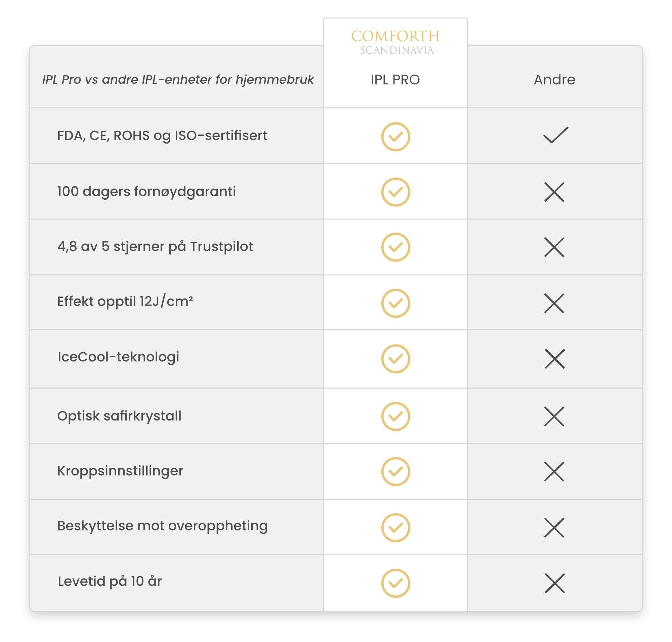
Task: Click the dark checkmark in Andre column
Action: point(555,135)
